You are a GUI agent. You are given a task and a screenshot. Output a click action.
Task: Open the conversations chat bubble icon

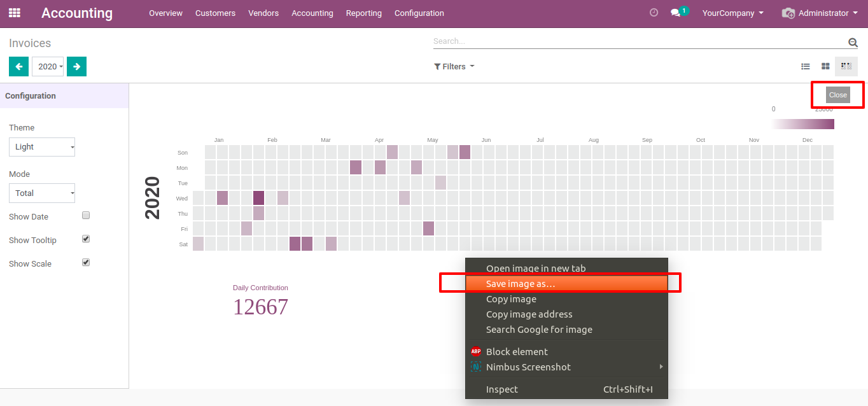pos(676,13)
